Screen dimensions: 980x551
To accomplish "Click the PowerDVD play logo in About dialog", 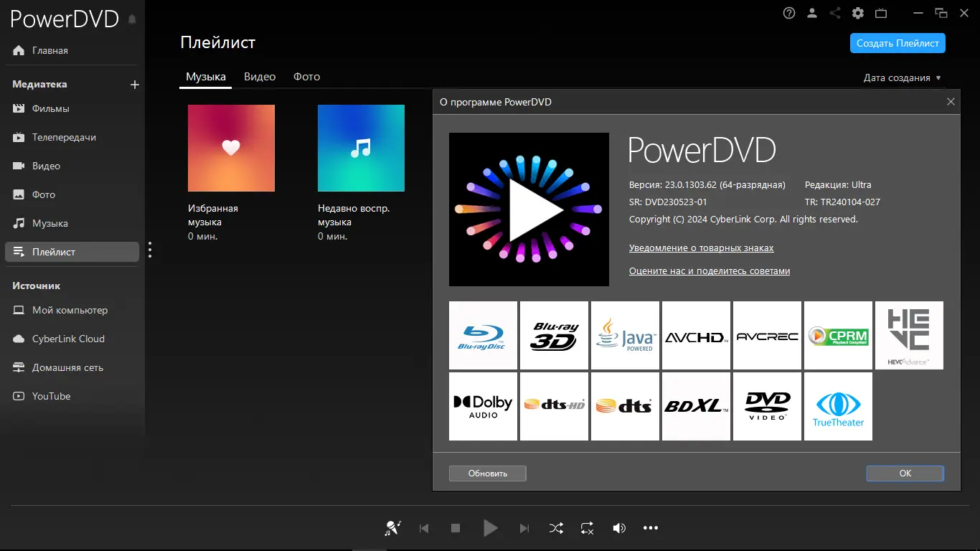I will (x=529, y=209).
